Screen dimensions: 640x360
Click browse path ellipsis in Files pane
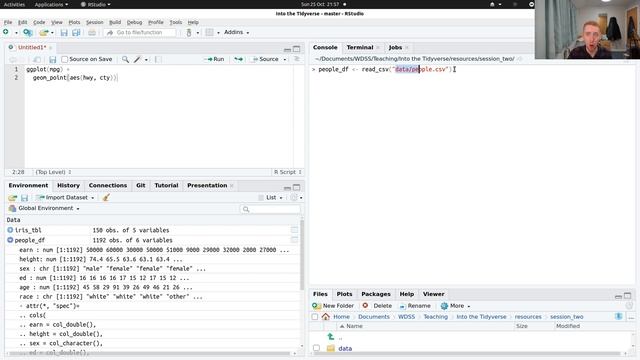pyautogui.click(x=631, y=317)
